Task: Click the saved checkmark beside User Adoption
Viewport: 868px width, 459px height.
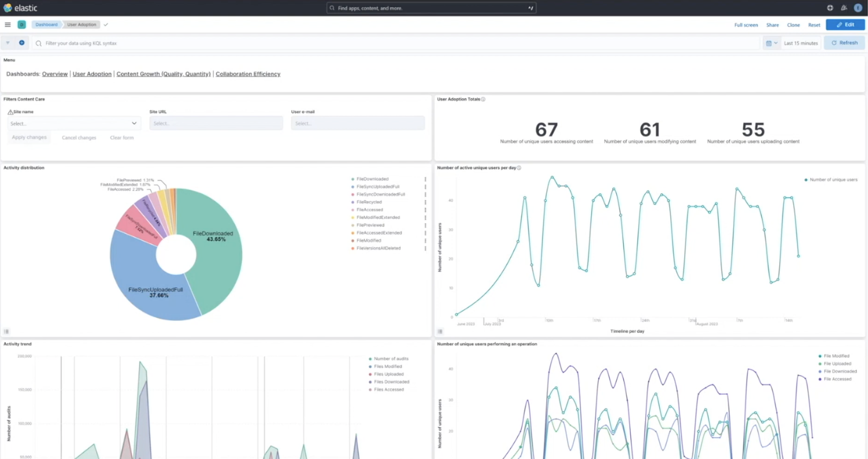Action: [106, 25]
